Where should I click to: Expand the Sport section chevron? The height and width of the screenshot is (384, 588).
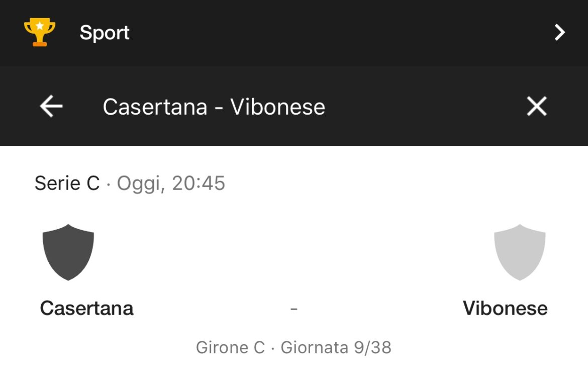click(559, 32)
